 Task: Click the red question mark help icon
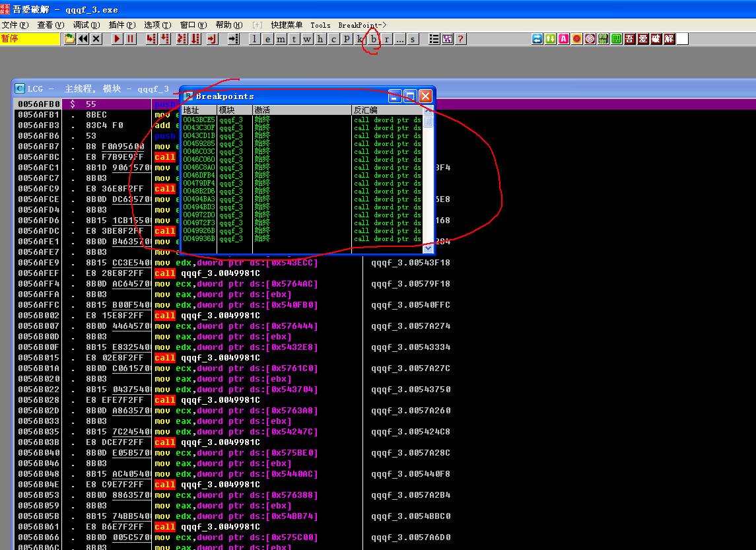[461, 39]
